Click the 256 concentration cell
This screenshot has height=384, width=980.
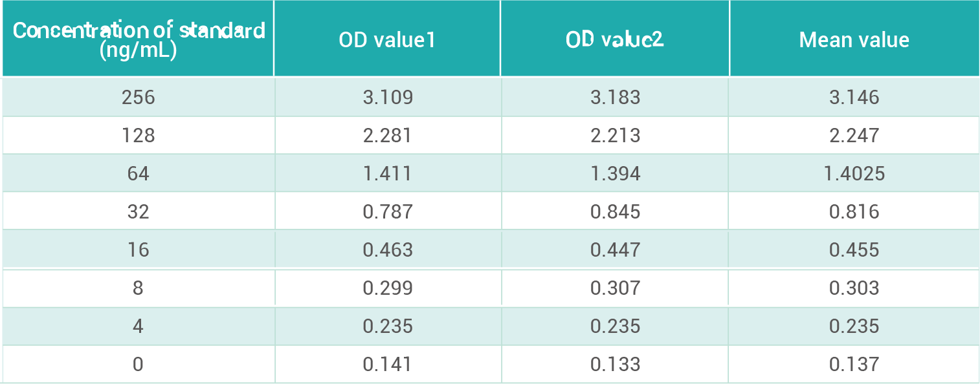coord(139,97)
